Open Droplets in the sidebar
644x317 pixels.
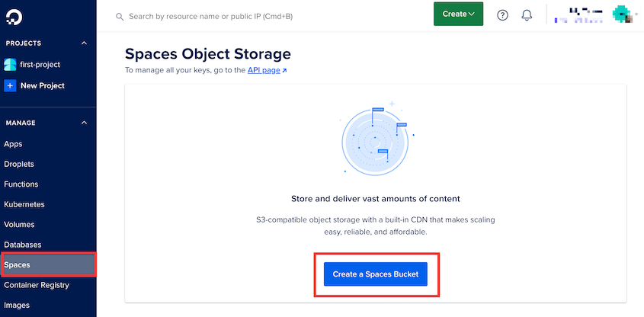19,165
